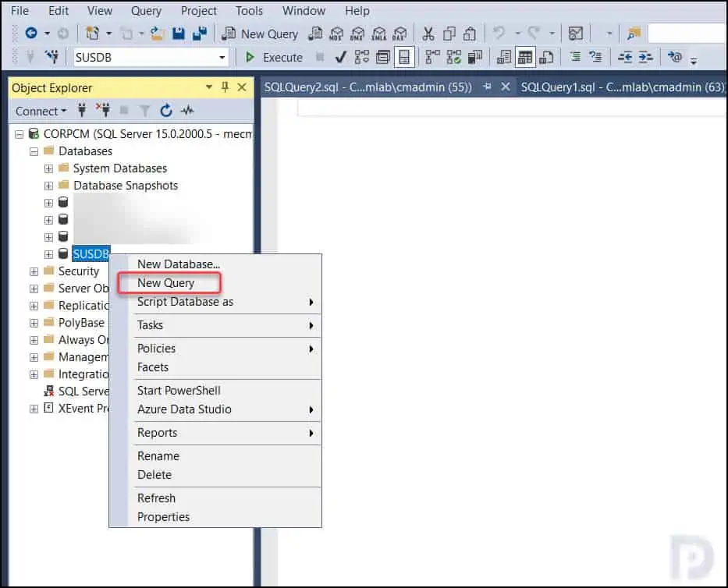This screenshot has height=588, width=728.
Task: Click the DMX query icon
Action: tap(357, 34)
